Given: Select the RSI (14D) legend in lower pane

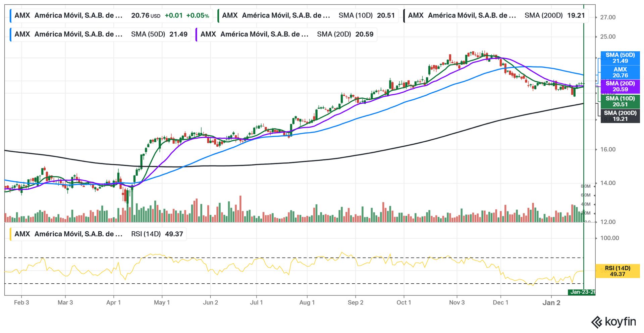Looking at the screenshot, I should [x=98, y=234].
